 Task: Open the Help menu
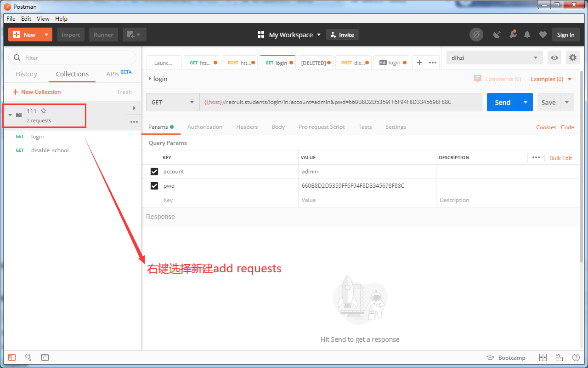(61, 18)
